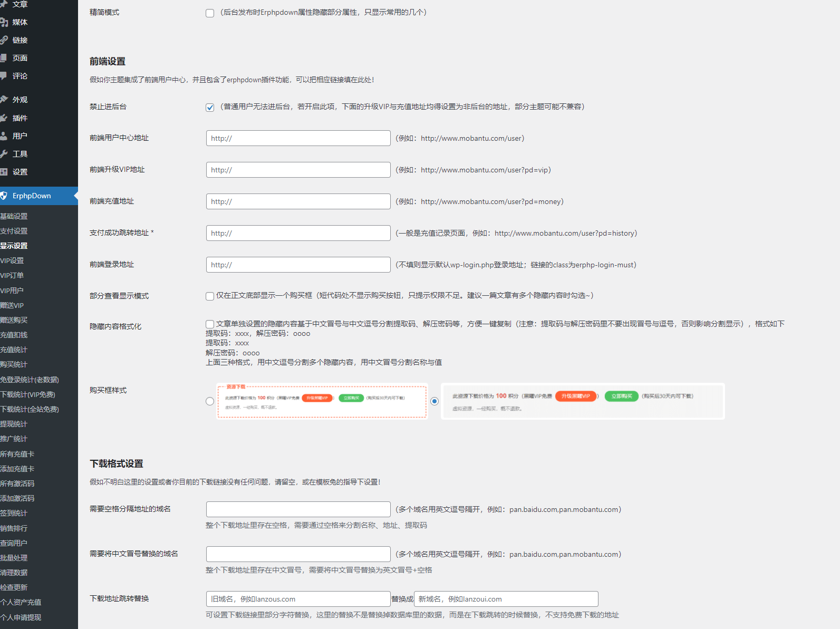Click the 设置 (Settings) sliders icon
The width and height of the screenshot is (840, 629).
point(4,172)
